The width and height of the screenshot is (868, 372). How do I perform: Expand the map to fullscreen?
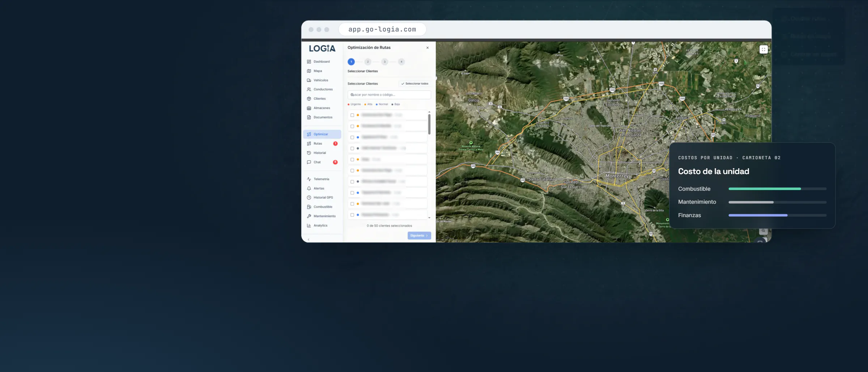click(x=763, y=50)
